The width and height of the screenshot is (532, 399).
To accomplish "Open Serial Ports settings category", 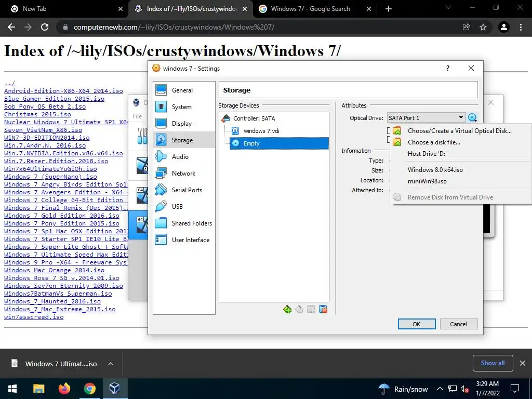I will (x=184, y=190).
